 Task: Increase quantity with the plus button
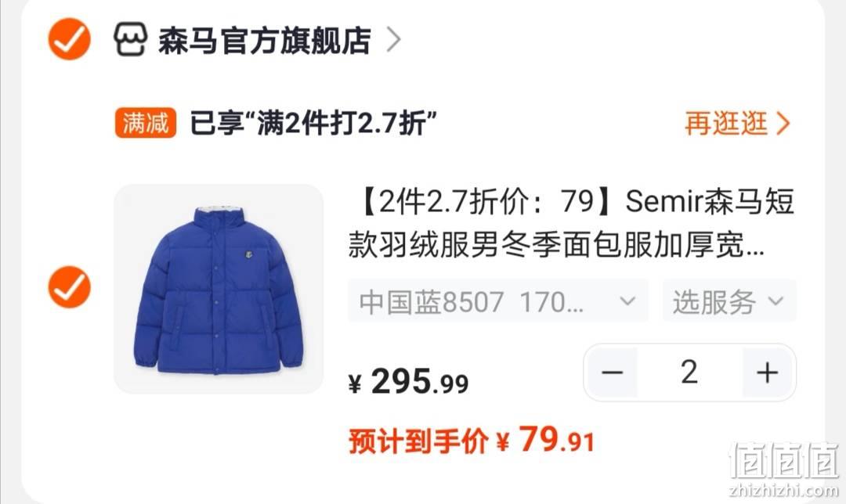point(767,373)
